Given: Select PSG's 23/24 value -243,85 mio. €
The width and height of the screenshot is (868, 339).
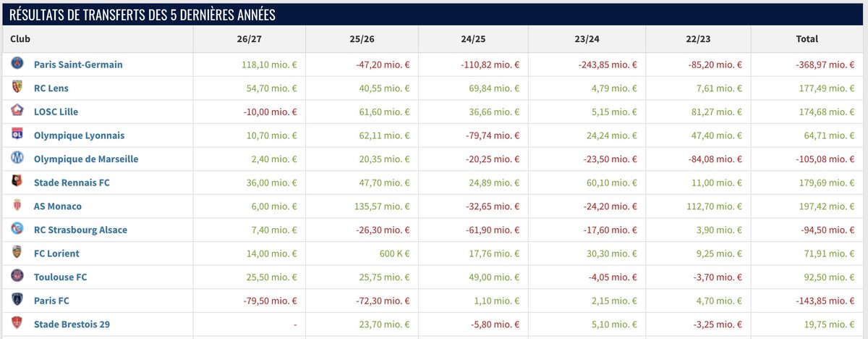Looking at the screenshot, I should 608,64.
